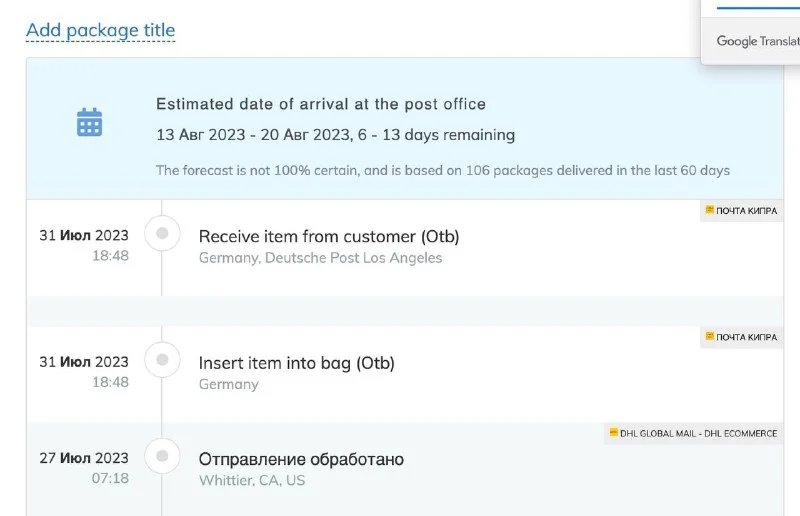Click the DHL Global Mail carrier badge

pos(692,434)
